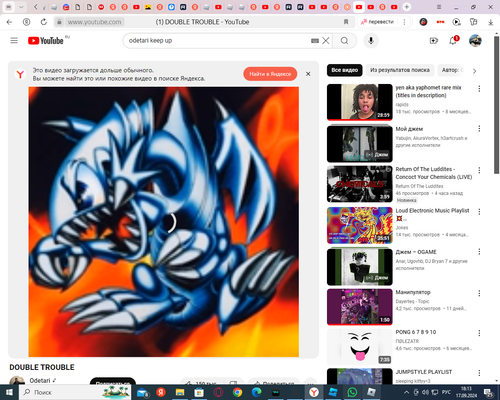Screen dimensions: 500x400
Task: Open options menu for 'yen aka yaphomet rare mix'
Action: click(x=479, y=89)
